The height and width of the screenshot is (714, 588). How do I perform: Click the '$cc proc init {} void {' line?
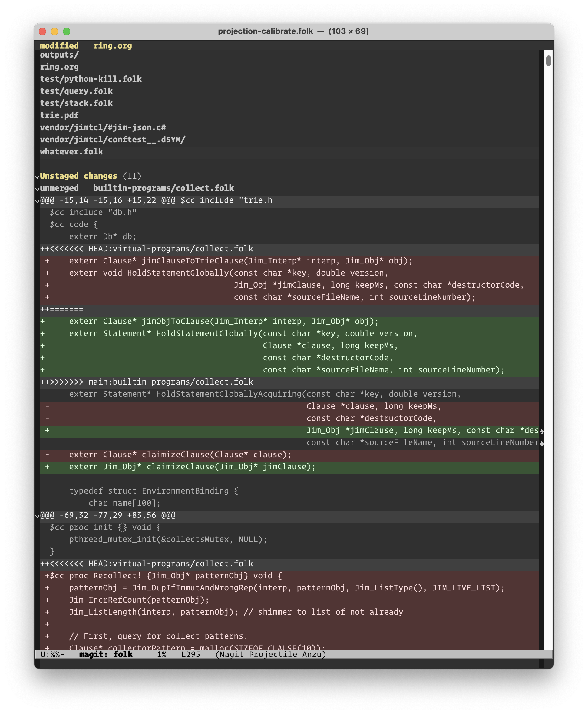click(105, 527)
